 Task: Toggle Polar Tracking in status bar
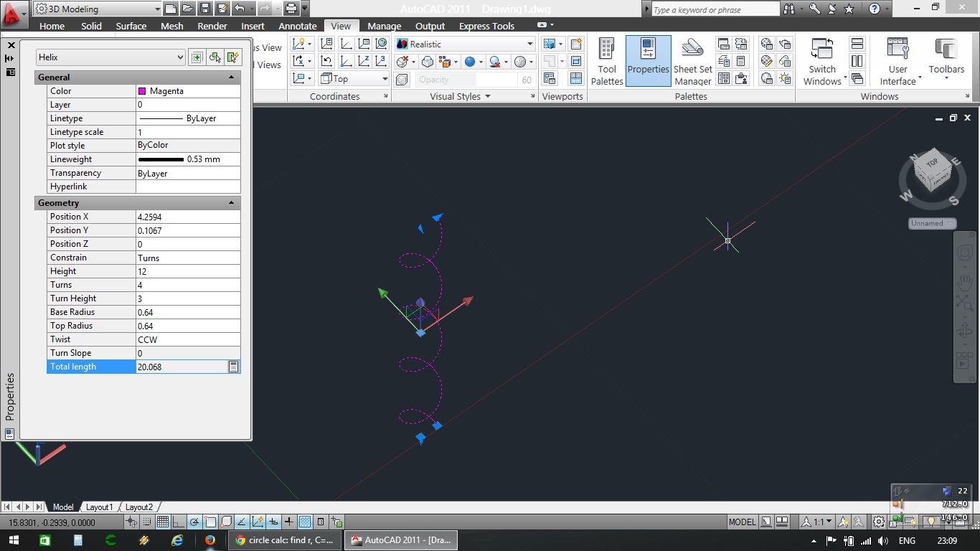[x=194, y=522]
